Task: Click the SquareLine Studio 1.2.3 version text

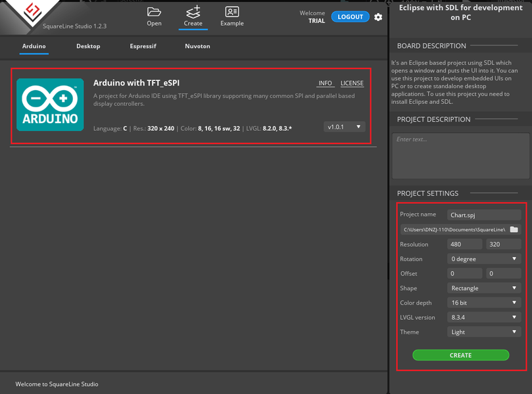Action: [75, 26]
